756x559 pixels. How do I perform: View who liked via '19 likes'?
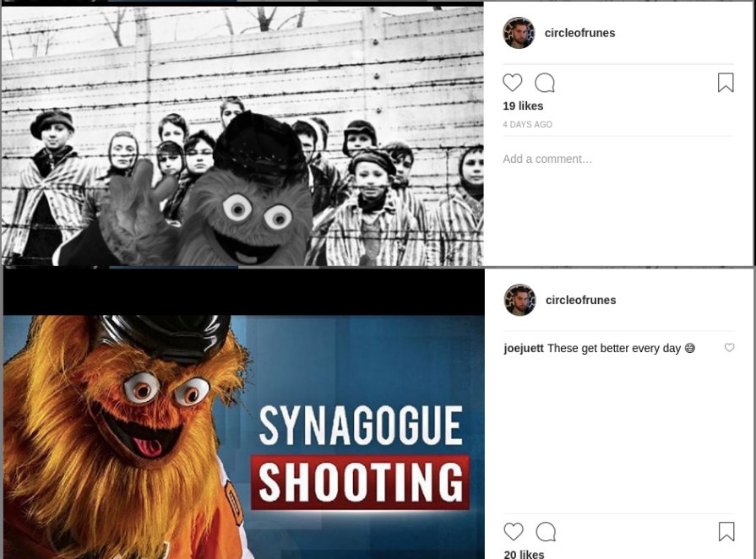pyautogui.click(x=523, y=106)
